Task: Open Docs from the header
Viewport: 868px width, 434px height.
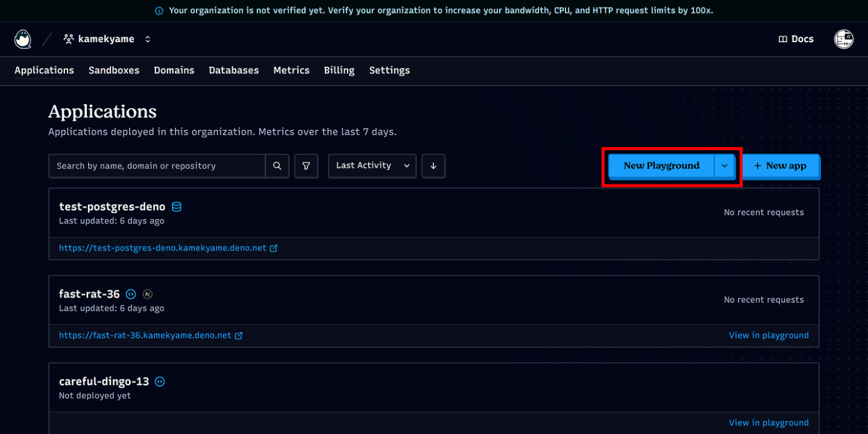Action: click(796, 39)
